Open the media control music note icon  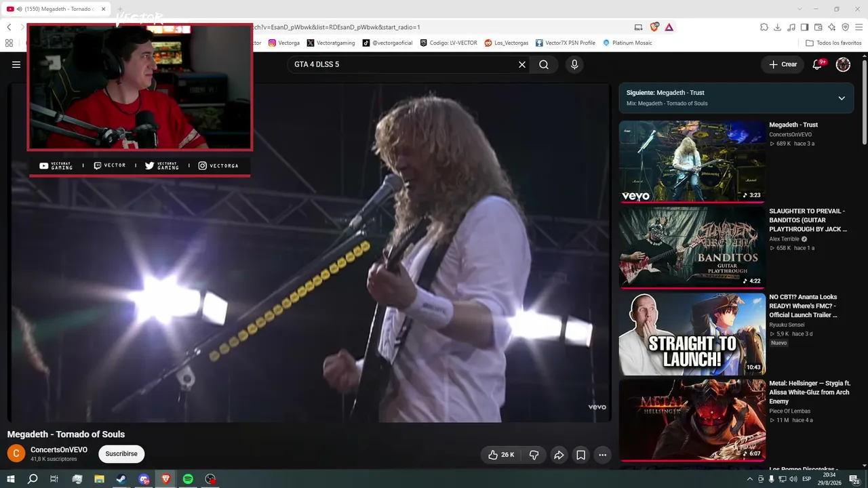click(x=791, y=27)
